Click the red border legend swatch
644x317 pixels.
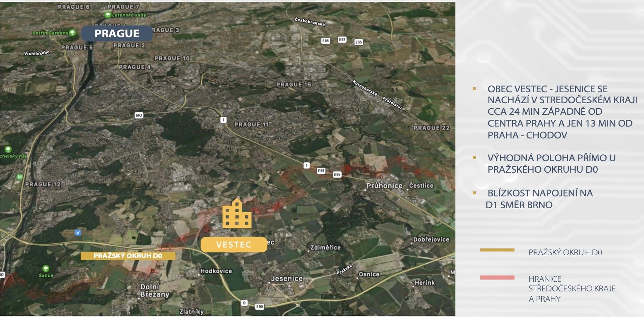497,277
